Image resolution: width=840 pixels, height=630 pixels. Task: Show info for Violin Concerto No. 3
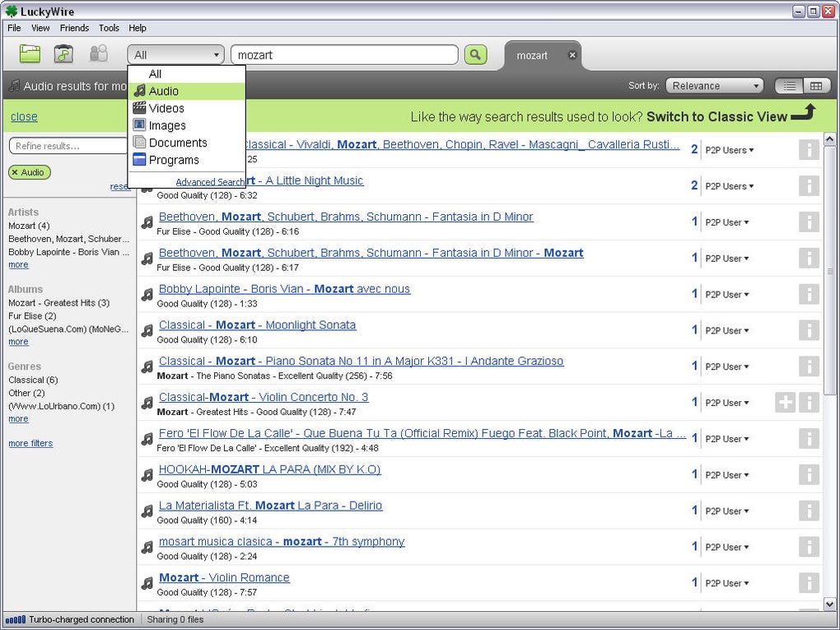(x=809, y=403)
